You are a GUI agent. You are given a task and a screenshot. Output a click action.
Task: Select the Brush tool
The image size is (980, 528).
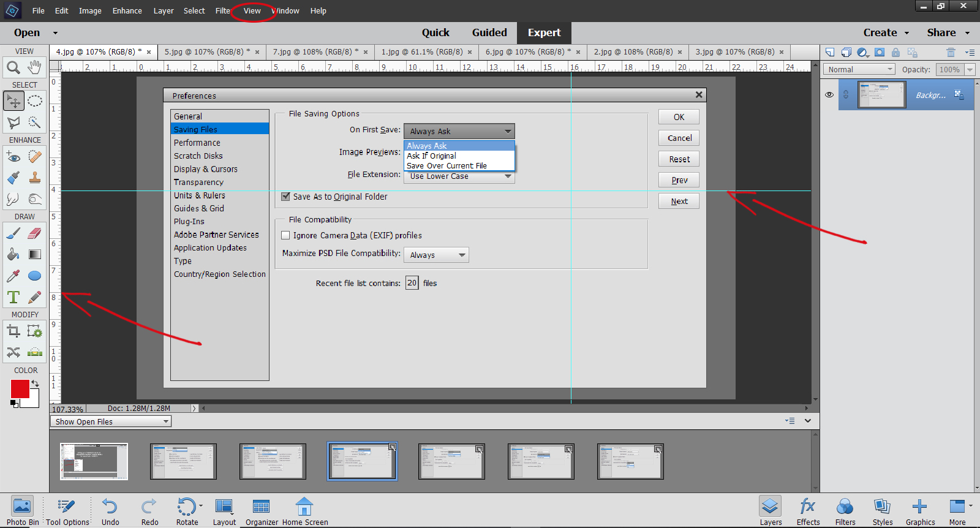point(13,233)
